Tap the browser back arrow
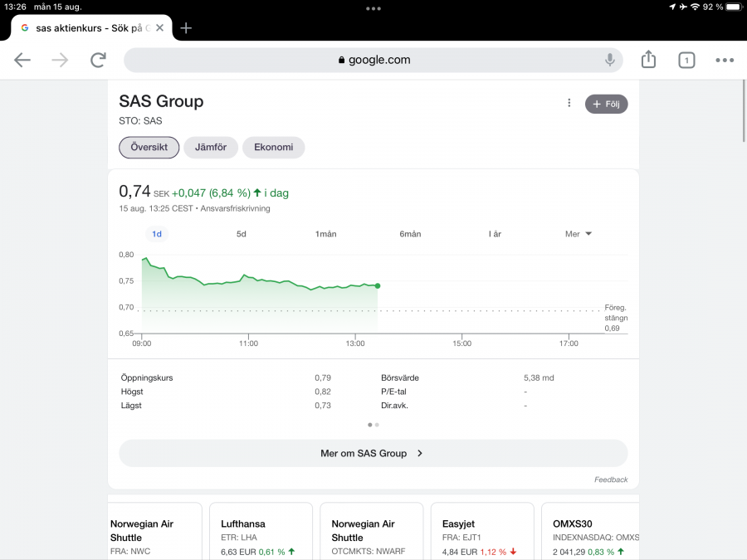This screenshot has width=747, height=560. pos(22,60)
